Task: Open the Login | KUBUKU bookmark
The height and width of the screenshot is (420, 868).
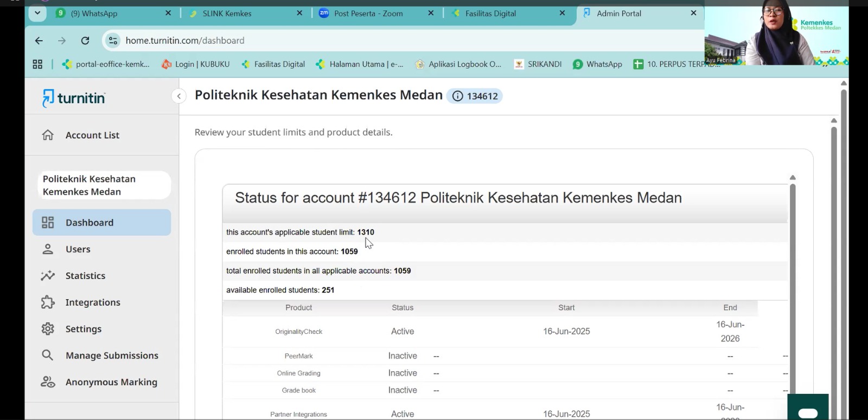Action: (196, 64)
